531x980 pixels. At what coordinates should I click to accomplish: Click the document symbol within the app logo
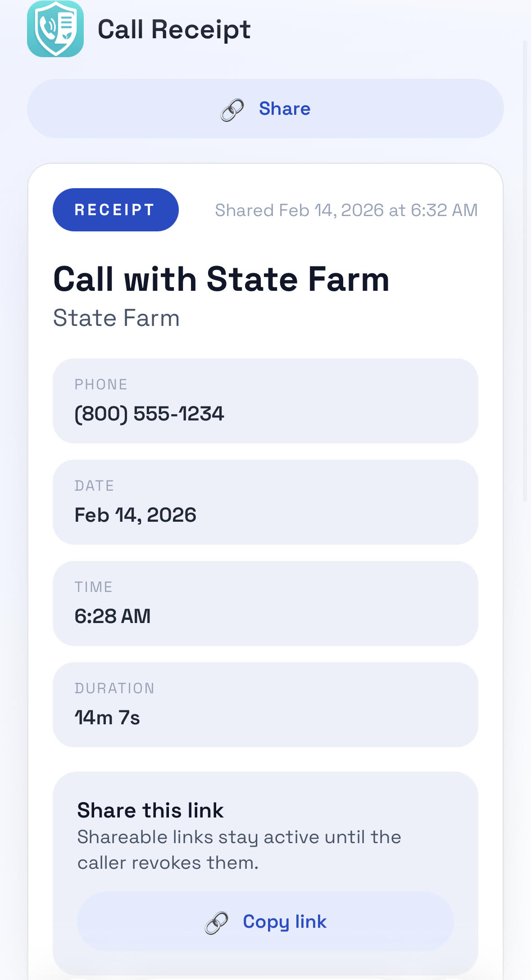tap(67, 23)
